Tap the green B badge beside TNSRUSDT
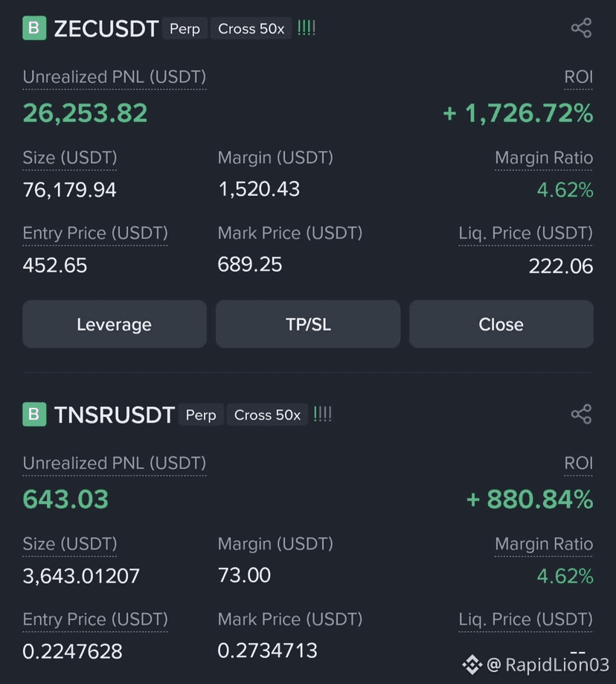 tap(34, 415)
